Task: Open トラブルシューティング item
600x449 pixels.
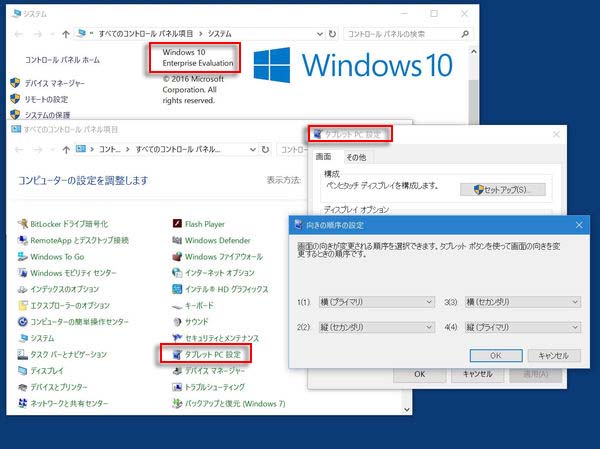Action: click(209, 387)
